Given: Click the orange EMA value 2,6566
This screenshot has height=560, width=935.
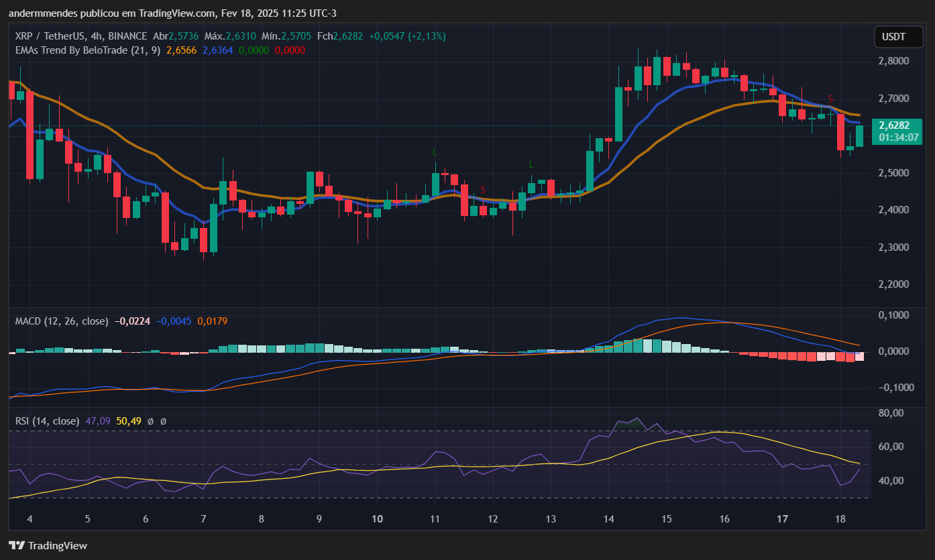Looking at the screenshot, I should pos(181,50).
